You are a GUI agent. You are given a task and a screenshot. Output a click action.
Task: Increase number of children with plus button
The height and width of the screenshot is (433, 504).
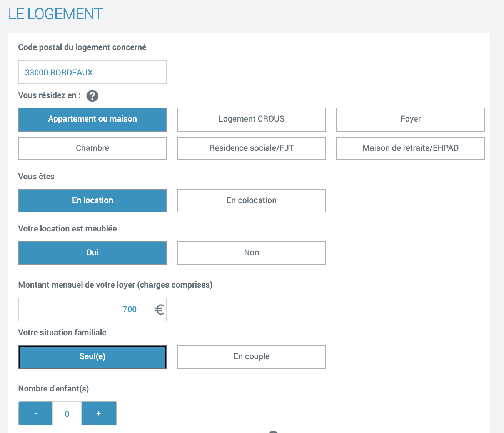(99, 413)
